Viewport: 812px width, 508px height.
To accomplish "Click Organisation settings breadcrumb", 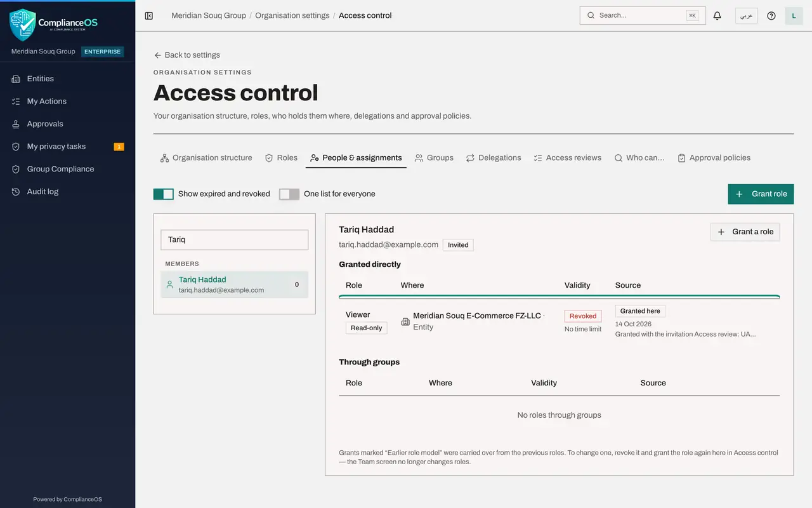I will (292, 15).
